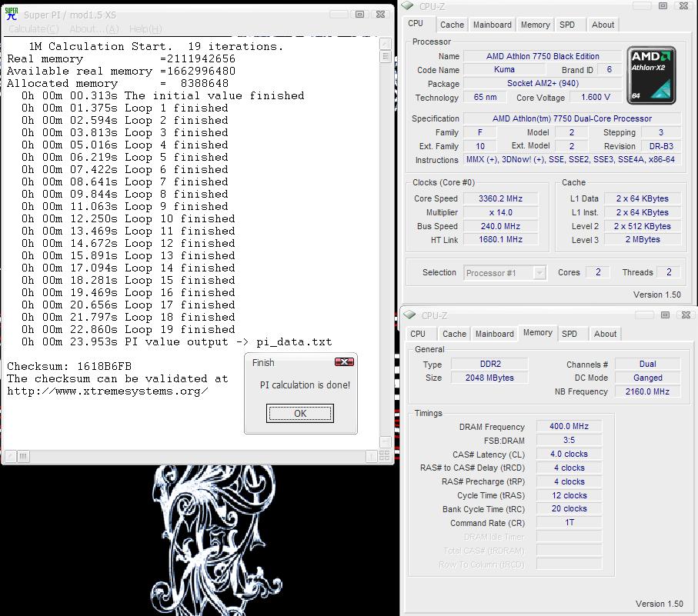
Task: Select the CPU tab in upper CPU-Z window
Action: [416, 23]
